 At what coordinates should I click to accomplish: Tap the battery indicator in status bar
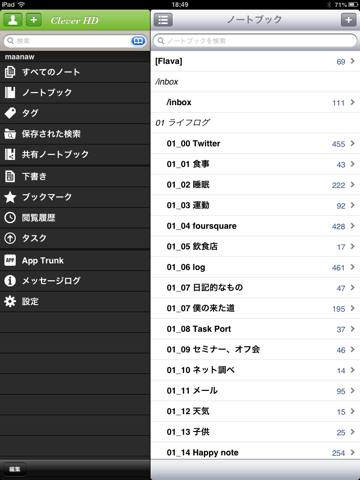point(353,5)
